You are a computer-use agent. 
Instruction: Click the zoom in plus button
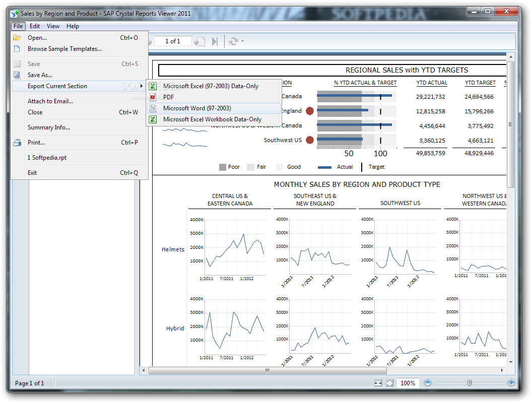coord(511,383)
